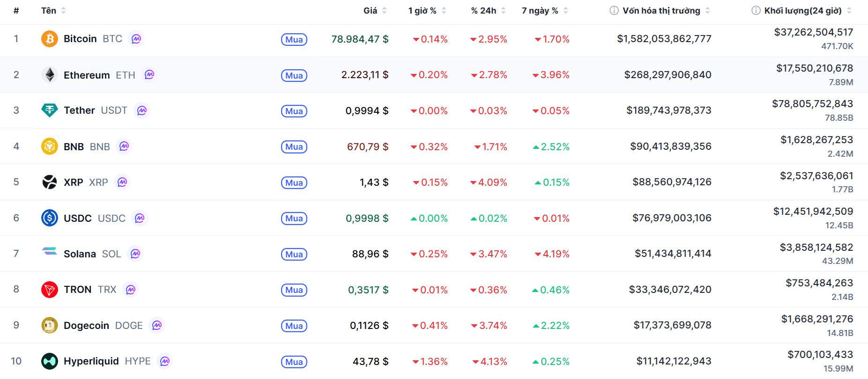This screenshot has height=379, width=868.
Task: Click the info icon next to Vốn hóa thị trường
Action: point(614,10)
